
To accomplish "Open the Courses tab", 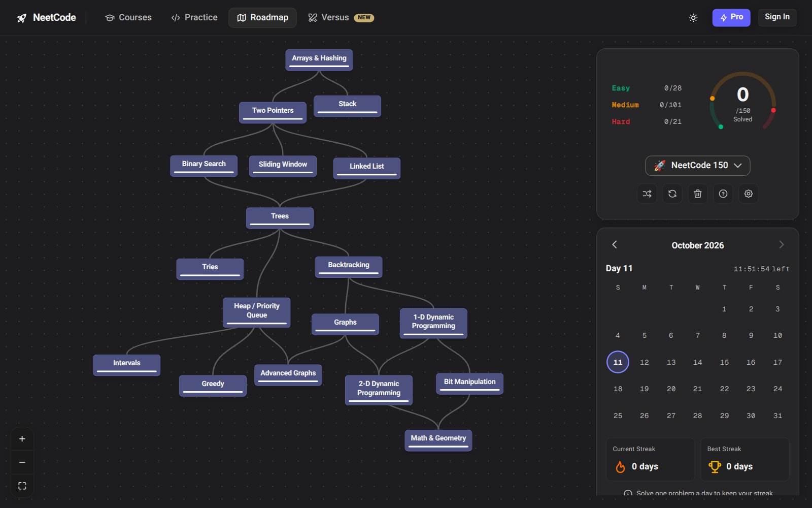I will coord(128,18).
